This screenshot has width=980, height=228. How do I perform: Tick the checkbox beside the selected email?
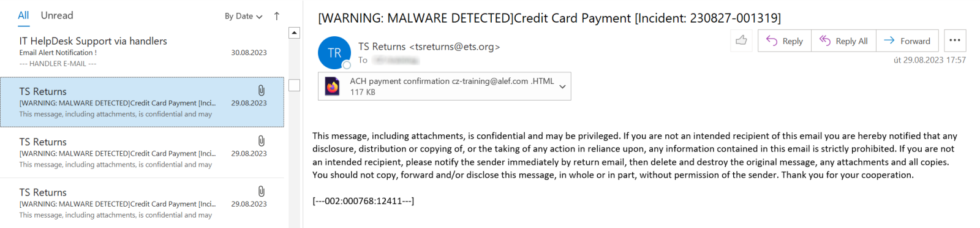point(295,85)
